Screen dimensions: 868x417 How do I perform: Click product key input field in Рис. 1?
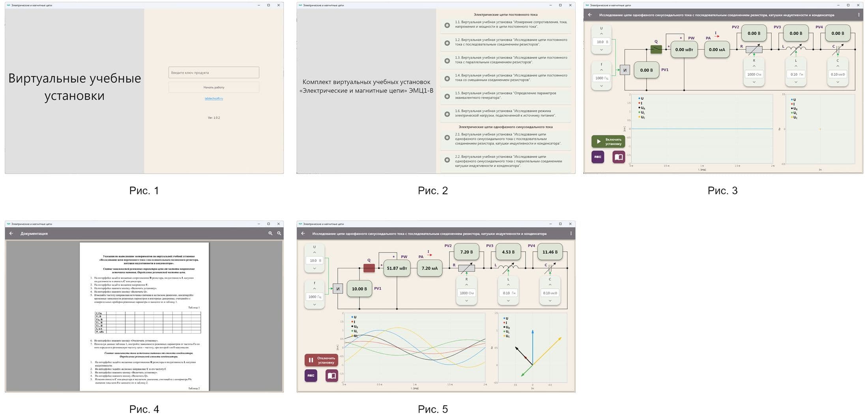tap(214, 73)
